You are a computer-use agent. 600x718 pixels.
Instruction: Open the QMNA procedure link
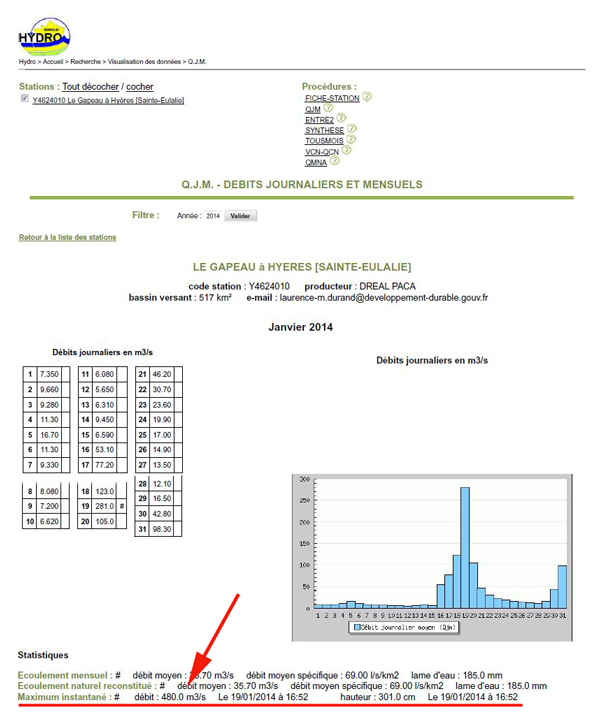click(x=316, y=163)
